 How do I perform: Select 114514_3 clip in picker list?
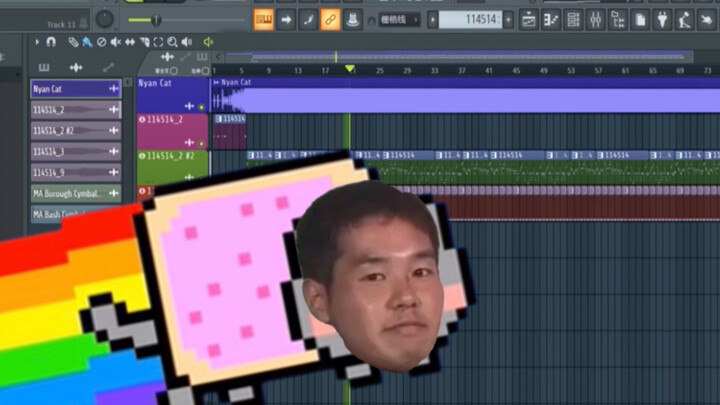click(x=76, y=152)
